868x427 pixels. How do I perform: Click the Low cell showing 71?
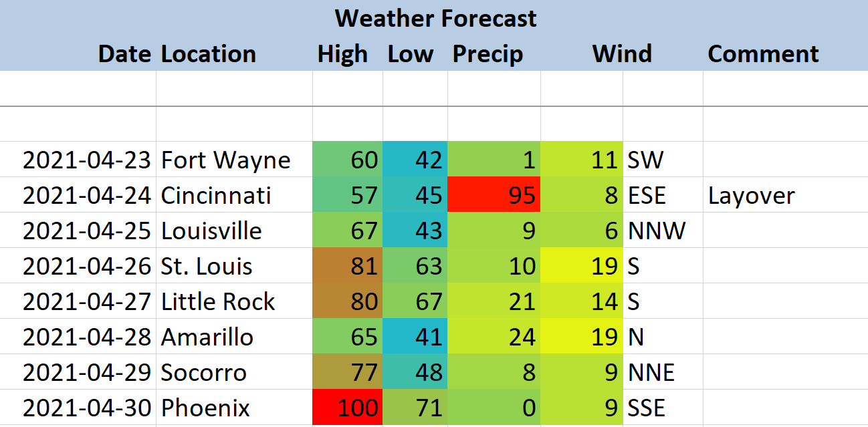[x=415, y=408]
